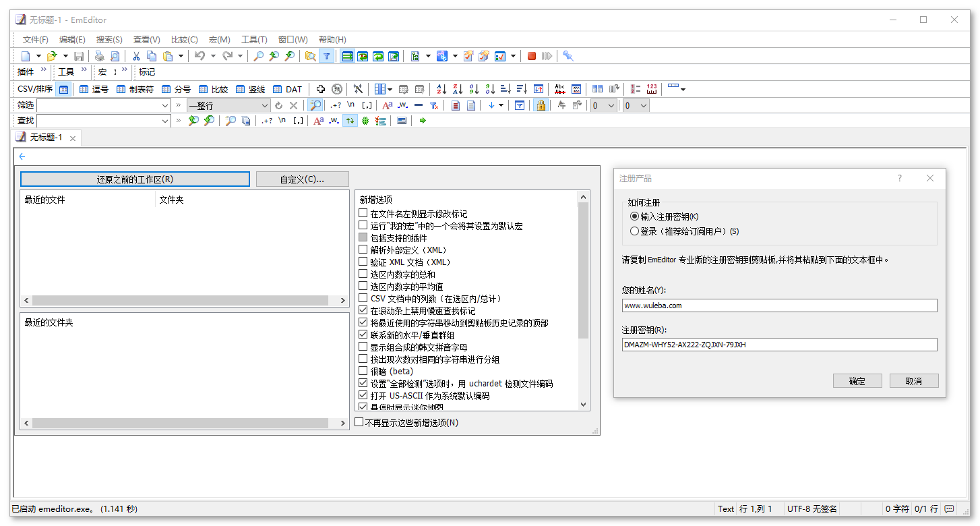980x526 pixels.
Task: Toggle CSV cell selection mode icon beside CSV/排序
Action: click(63, 89)
